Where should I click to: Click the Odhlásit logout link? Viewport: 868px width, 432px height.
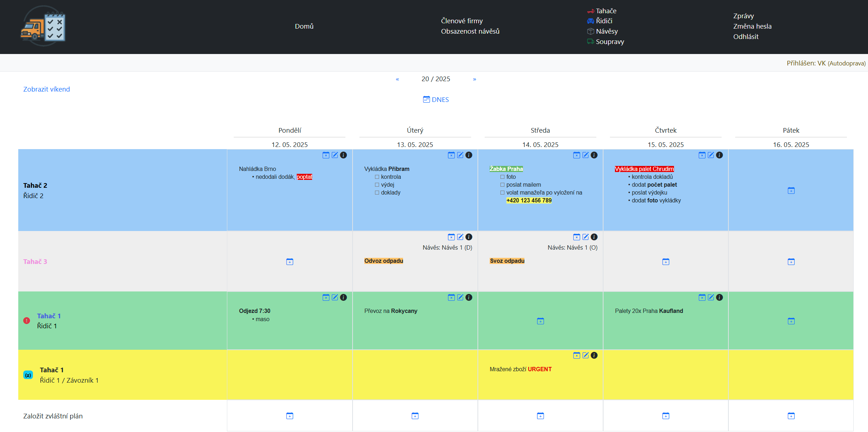(x=746, y=37)
